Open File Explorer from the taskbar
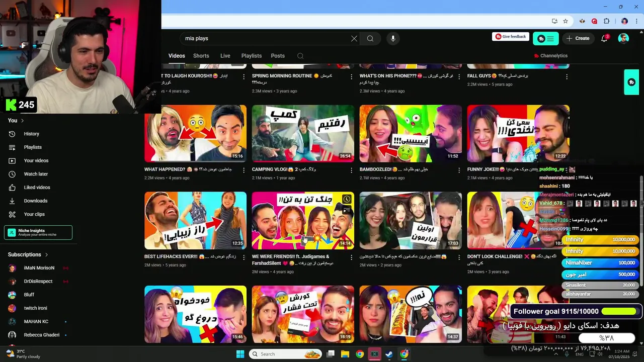The height and width of the screenshot is (362, 644). pos(345,354)
